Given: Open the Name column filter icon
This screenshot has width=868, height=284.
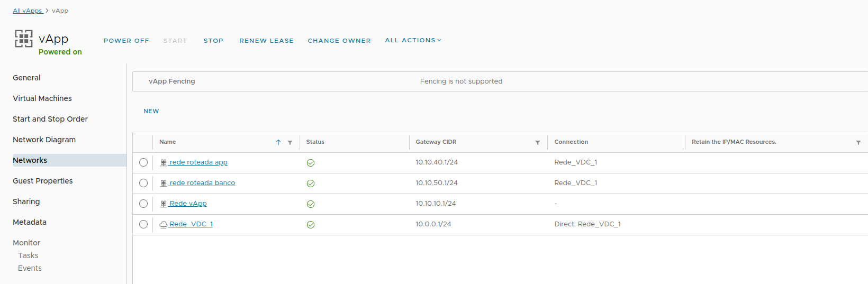Looking at the screenshot, I should tap(290, 142).
